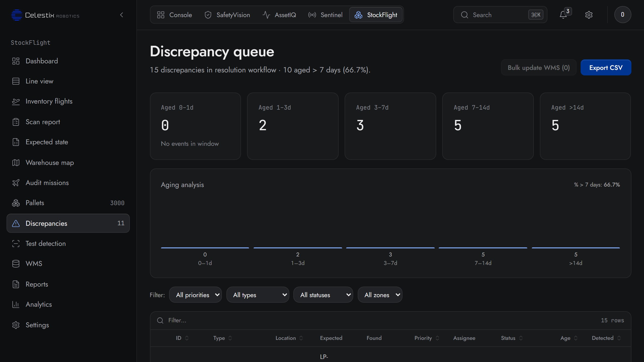Click the Analytics bar chart icon
644x362 pixels.
[x=16, y=304]
